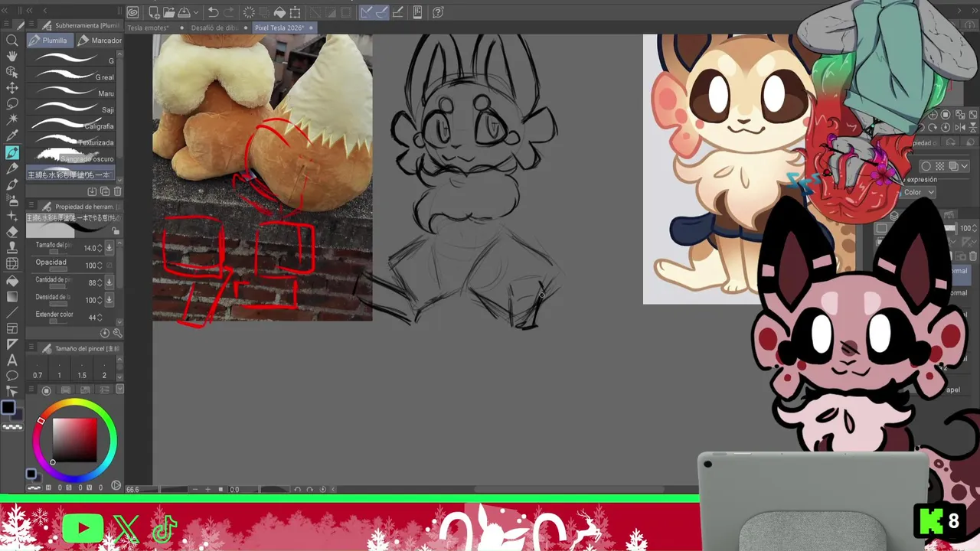The height and width of the screenshot is (551, 980).
Task: Click the Open file folder icon
Action: click(168, 12)
